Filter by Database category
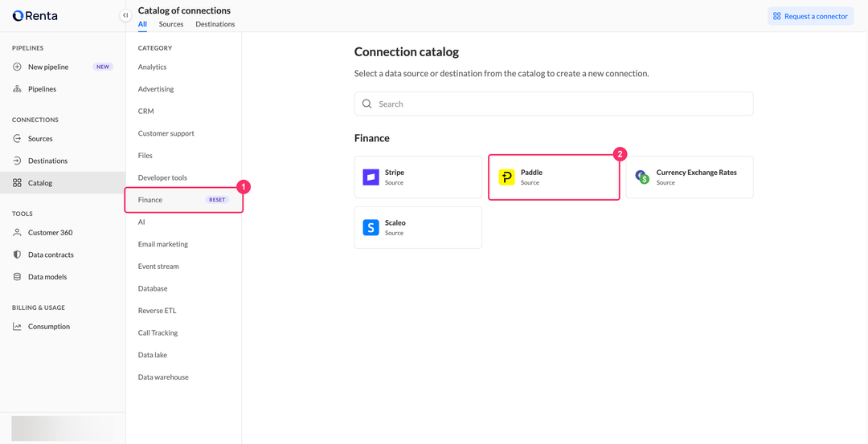The image size is (868, 444). (153, 288)
